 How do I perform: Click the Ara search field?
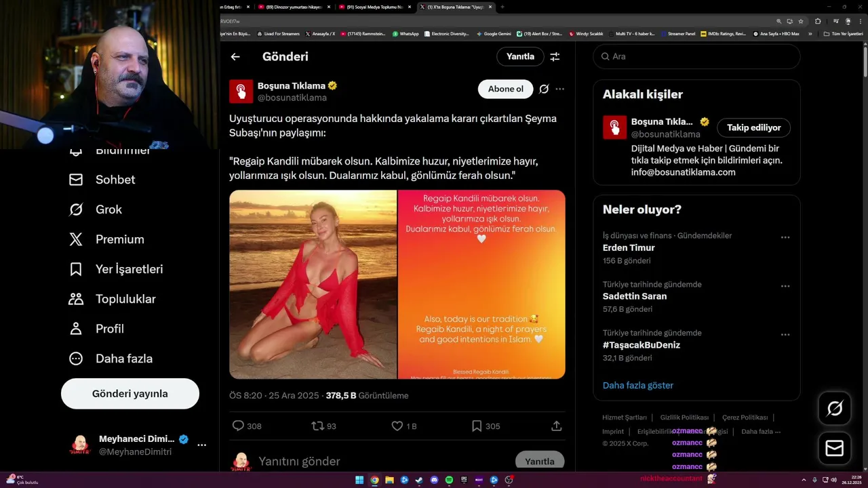point(696,57)
